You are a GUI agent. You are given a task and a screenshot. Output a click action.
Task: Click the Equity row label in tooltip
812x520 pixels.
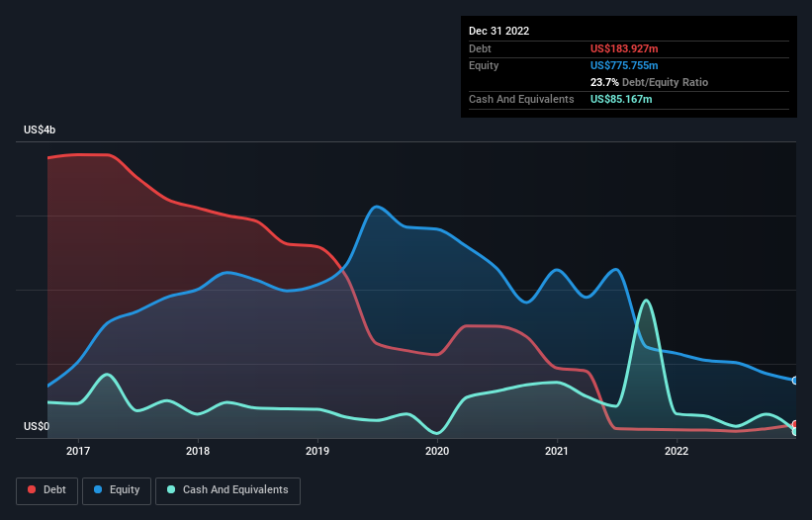pyautogui.click(x=484, y=65)
